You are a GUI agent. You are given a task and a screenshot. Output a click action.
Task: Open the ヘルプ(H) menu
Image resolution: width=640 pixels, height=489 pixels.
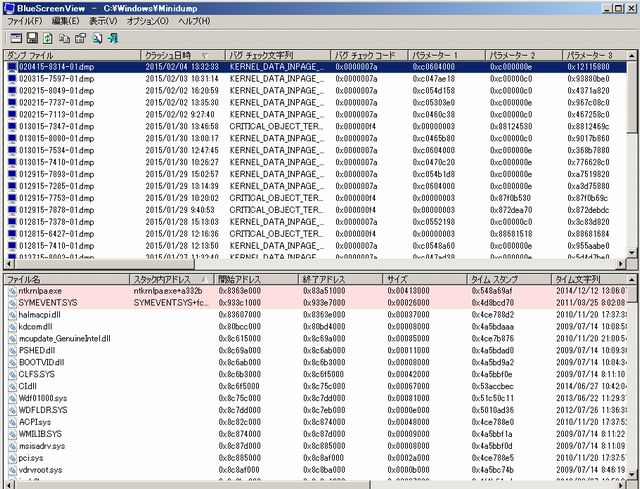(194, 21)
